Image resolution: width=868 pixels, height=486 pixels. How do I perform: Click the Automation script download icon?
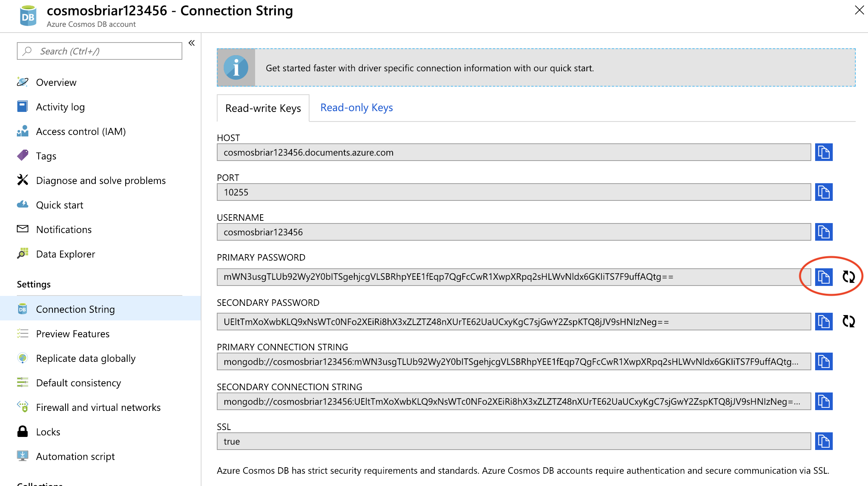pos(23,456)
